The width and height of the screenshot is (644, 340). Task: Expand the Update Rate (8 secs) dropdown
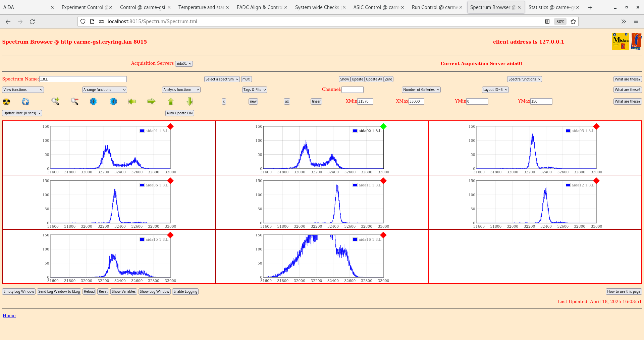pyautogui.click(x=22, y=113)
